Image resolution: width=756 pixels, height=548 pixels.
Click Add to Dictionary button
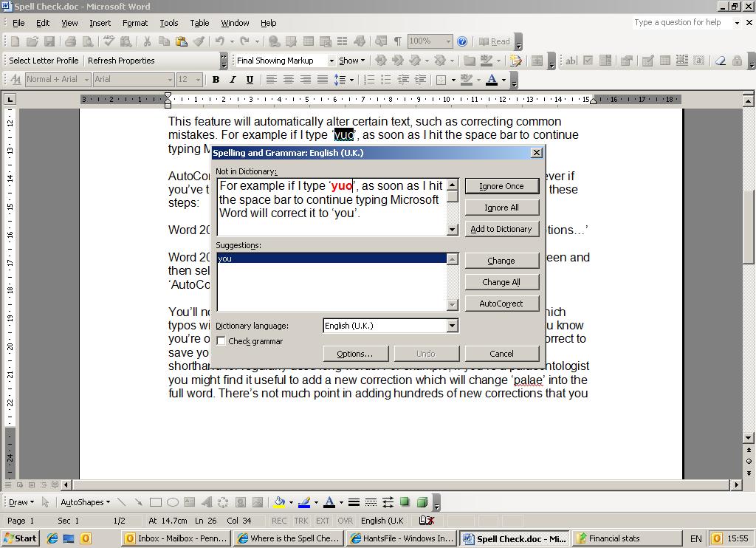(x=501, y=229)
